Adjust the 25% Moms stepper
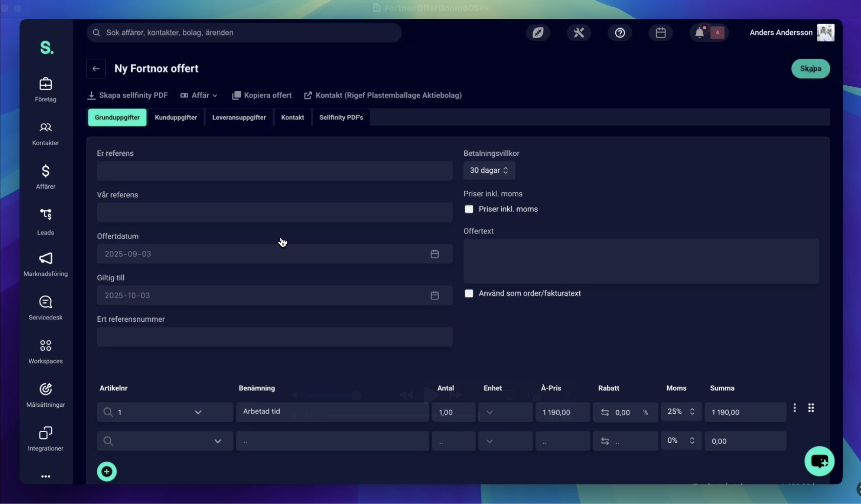Viewport: 861px width, 504px height. (693, 412)
